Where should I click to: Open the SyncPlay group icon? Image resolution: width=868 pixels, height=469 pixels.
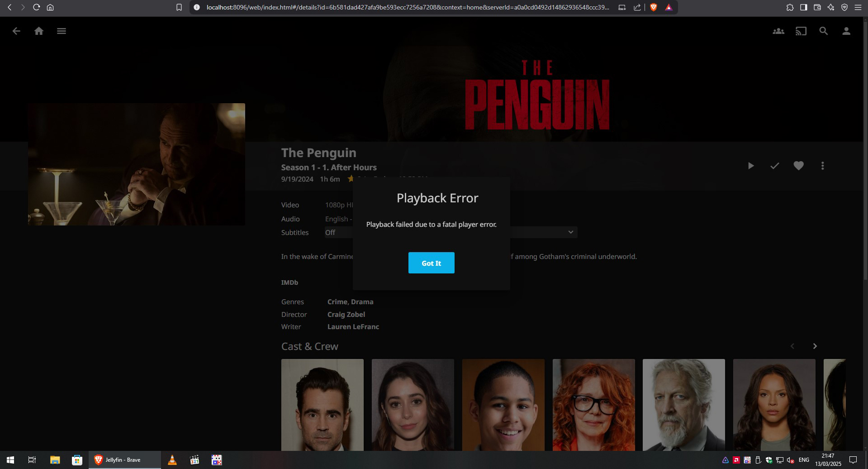(778, 31)
